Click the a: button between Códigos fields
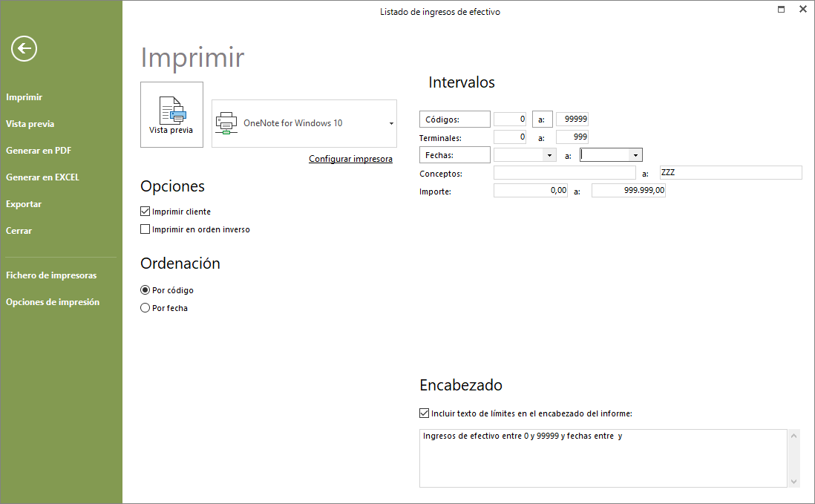The width and height of the screenshot is (815, 504). [542, 119]
